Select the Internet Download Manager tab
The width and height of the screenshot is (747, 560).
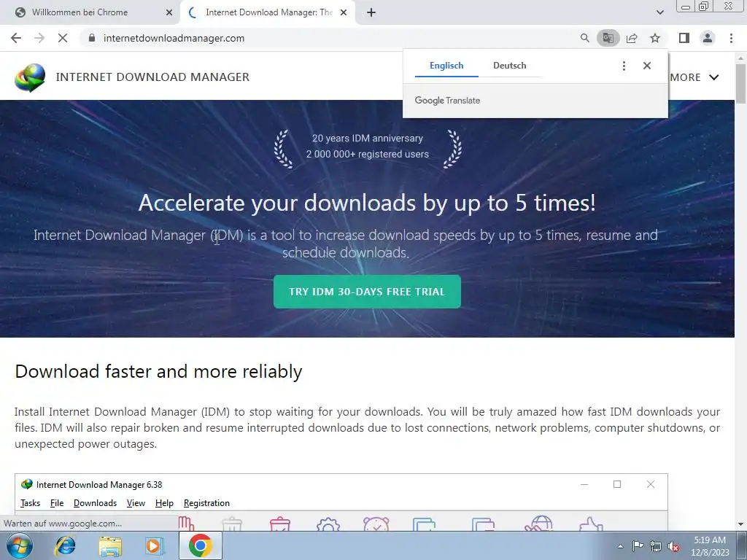click(x=267, y=12)
